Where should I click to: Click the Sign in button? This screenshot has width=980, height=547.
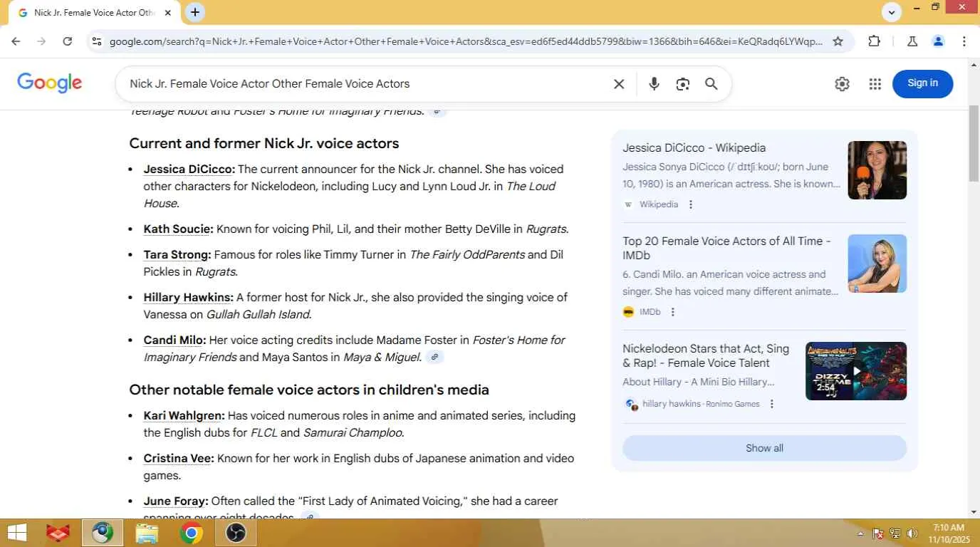922,83
